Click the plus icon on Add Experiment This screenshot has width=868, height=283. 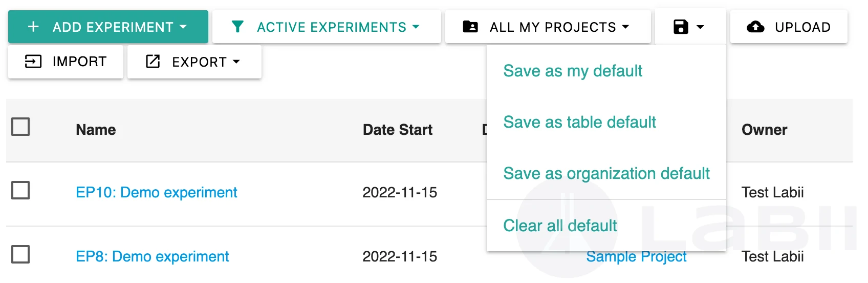(33, 27)
